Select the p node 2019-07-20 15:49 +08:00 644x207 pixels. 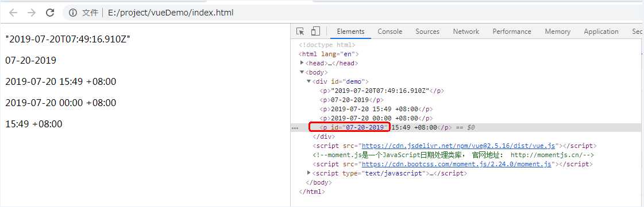376,110
